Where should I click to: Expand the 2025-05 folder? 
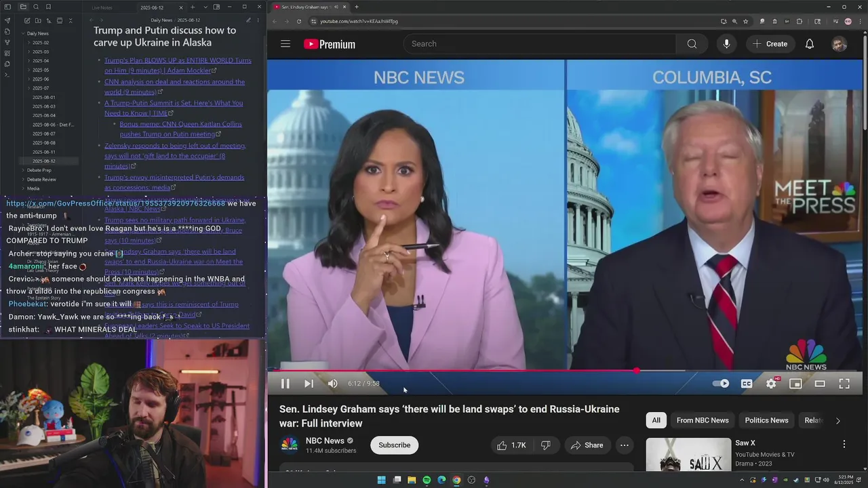click(39, 70)
